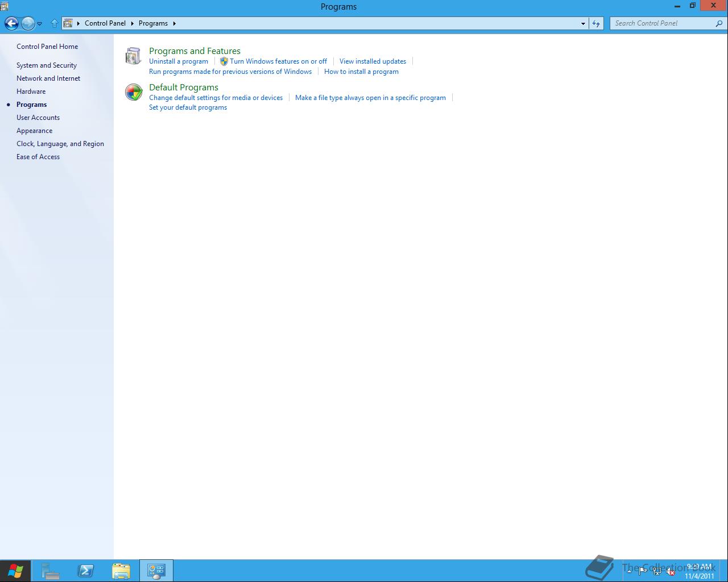Expand the arrow after Control Panel breadcrumb
Screen dimensions: 728x582
tap(133, 23)
